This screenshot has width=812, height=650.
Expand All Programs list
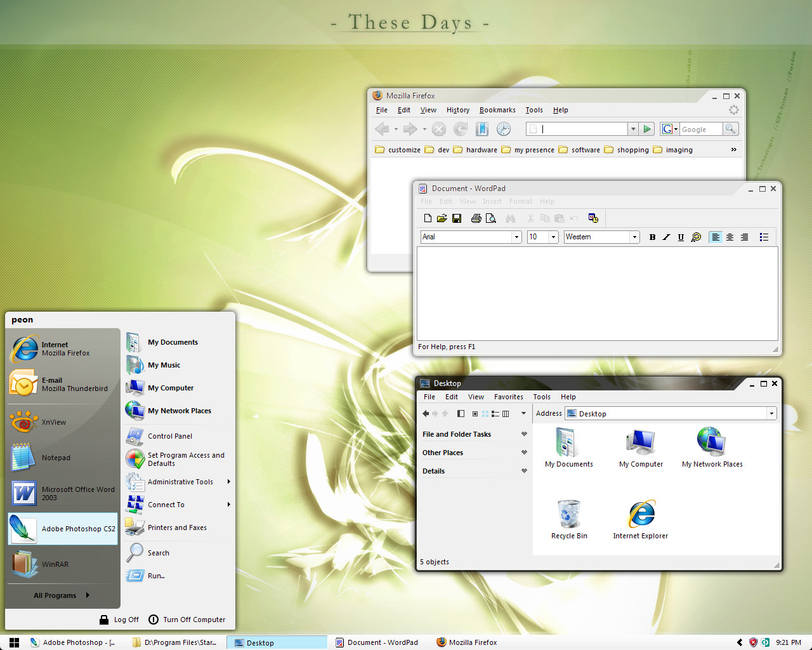point(62,595)
